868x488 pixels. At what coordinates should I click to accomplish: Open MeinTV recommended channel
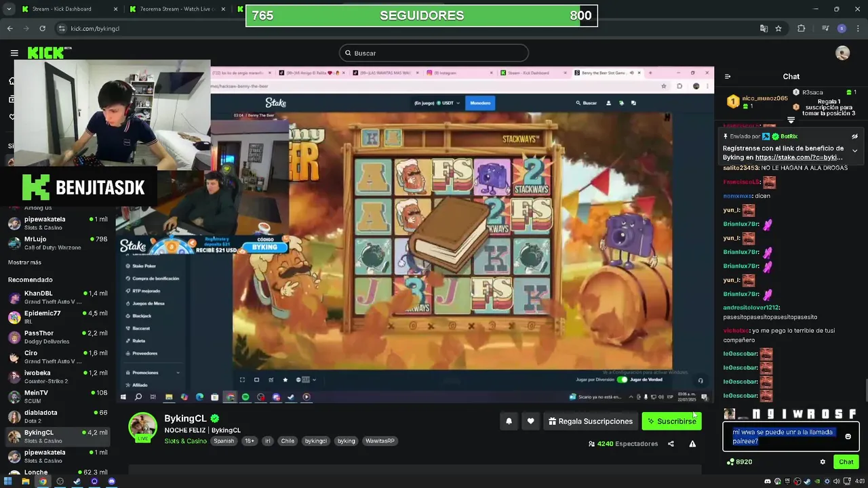58,396
